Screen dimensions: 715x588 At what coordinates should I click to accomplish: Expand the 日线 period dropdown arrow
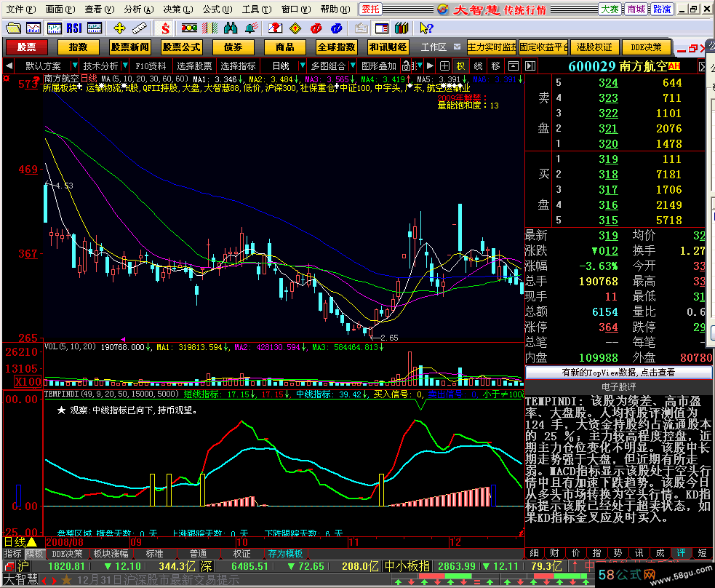point(302,66)
